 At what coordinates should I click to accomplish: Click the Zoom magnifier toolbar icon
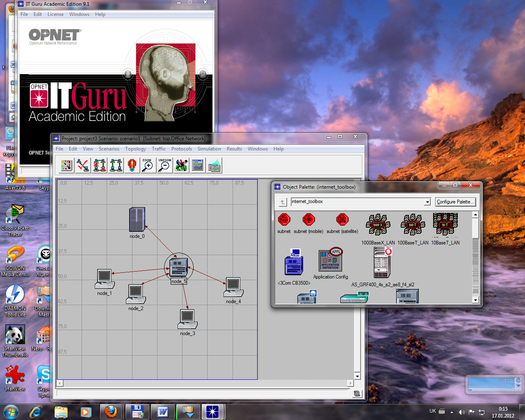click(148, 165)
